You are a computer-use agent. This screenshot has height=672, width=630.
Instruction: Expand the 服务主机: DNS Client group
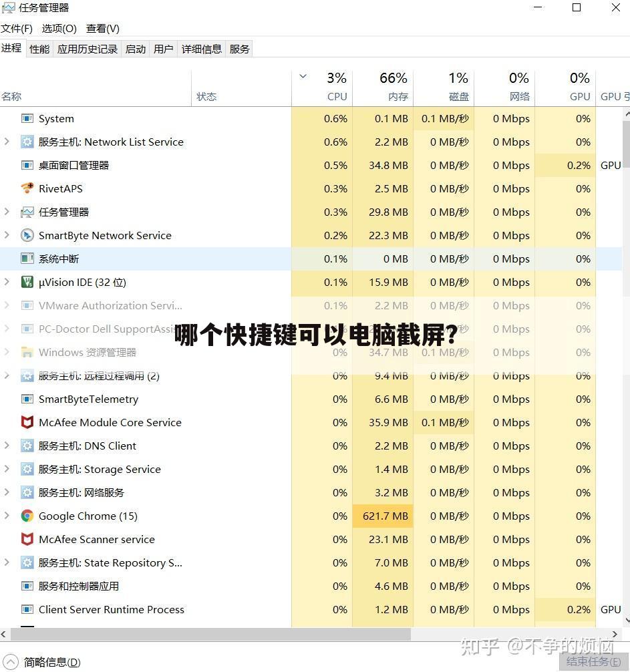coord(7,446)
